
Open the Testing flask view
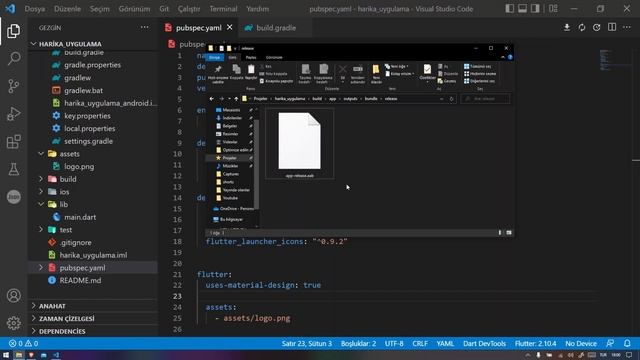(13, 169)
